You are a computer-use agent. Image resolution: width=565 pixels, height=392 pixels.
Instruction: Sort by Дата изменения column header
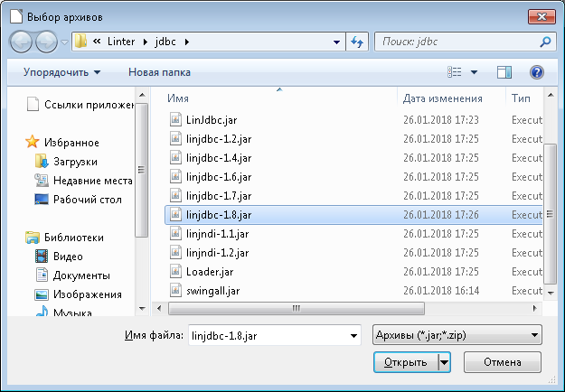[442, 98]
